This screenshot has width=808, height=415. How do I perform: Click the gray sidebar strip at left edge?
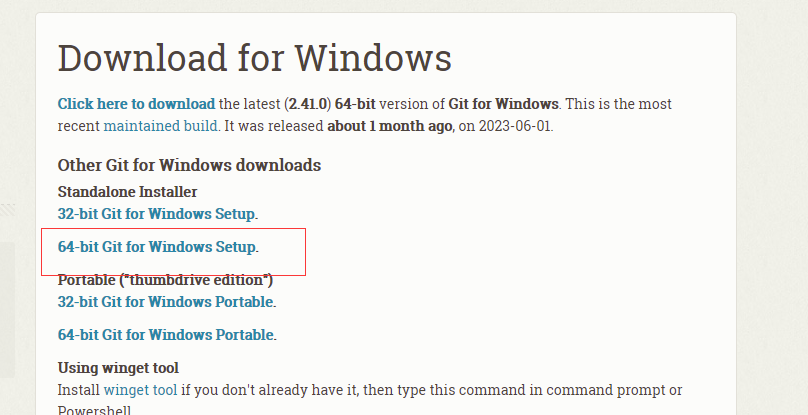6,310
